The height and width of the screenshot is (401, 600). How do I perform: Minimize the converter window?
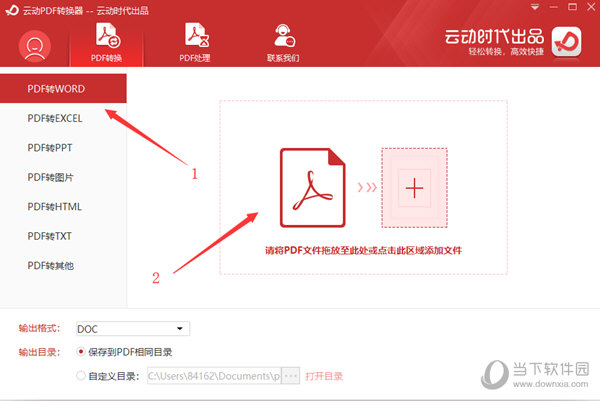[553, 7]
